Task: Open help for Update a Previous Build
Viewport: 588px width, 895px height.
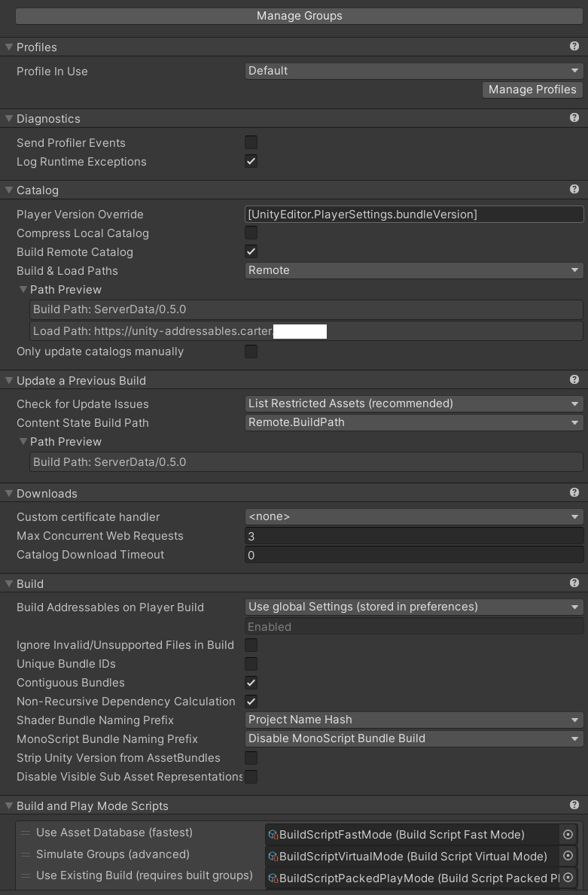Action: point(574,380)
